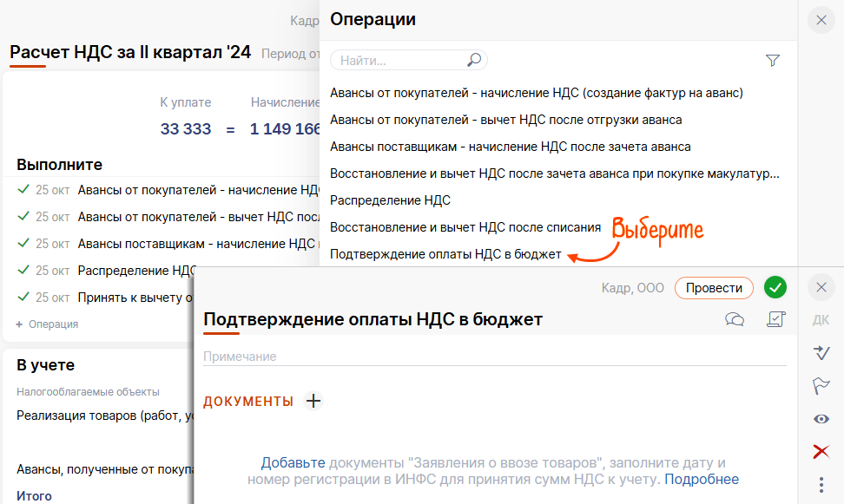
Task: Click the checklist arrow icon in sidebar
Action: click(x=821, y=352)
